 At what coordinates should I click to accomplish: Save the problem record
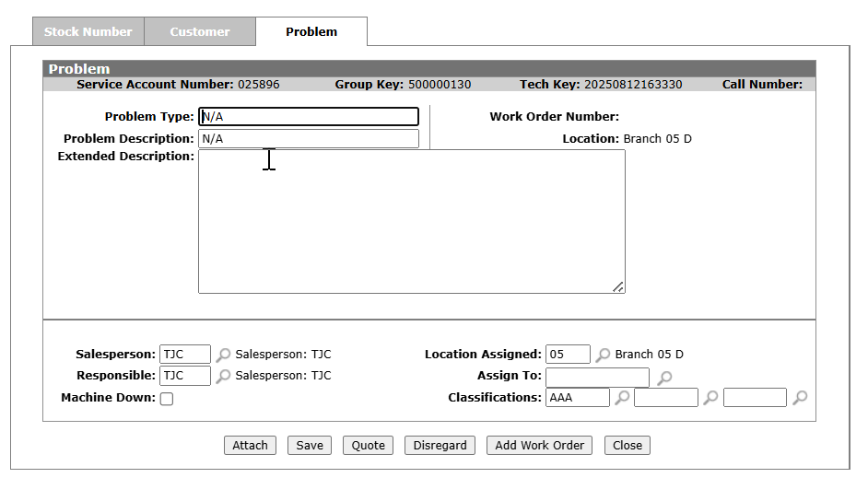[x=310, y=446]
